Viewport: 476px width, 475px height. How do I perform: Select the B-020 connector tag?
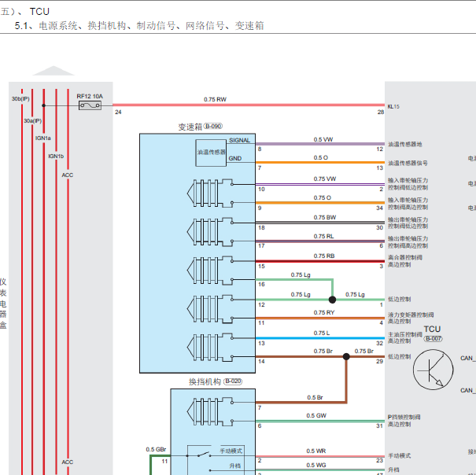coord(233,381)
